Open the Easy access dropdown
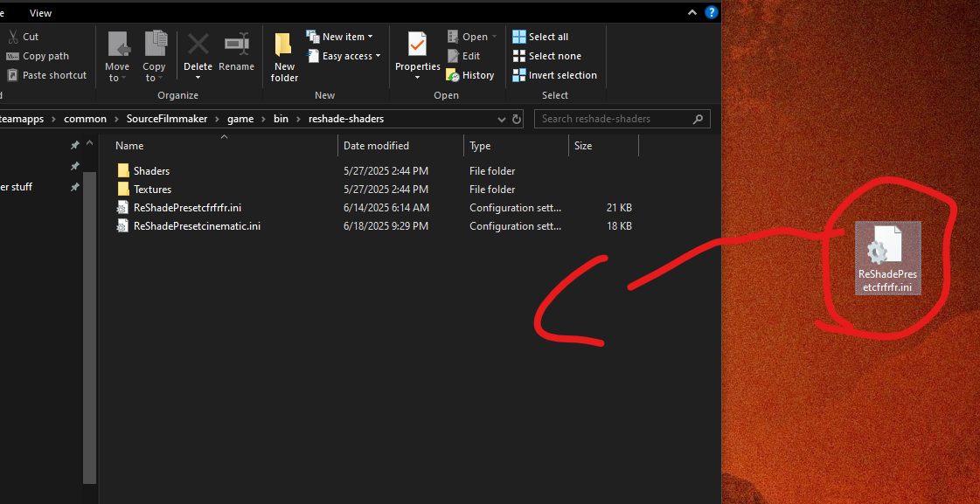This screenshot has width=980, height=504. coord(344,56)
